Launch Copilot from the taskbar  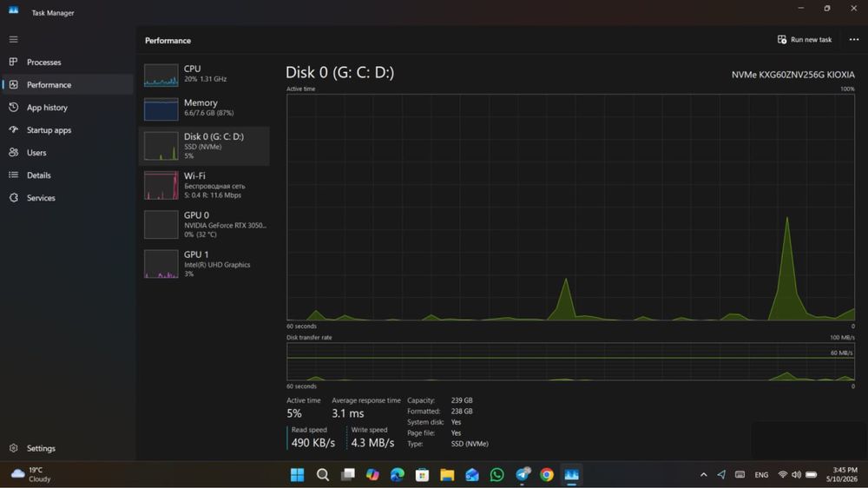(372, 475)
